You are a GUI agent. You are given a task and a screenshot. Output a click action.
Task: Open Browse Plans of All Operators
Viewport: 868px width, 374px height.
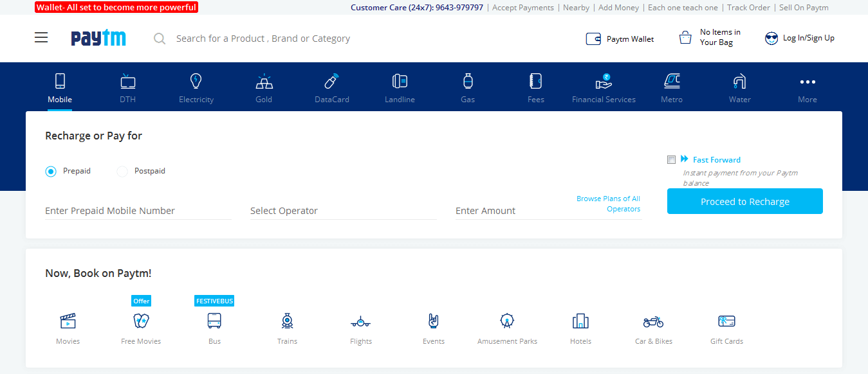(608, 204)
